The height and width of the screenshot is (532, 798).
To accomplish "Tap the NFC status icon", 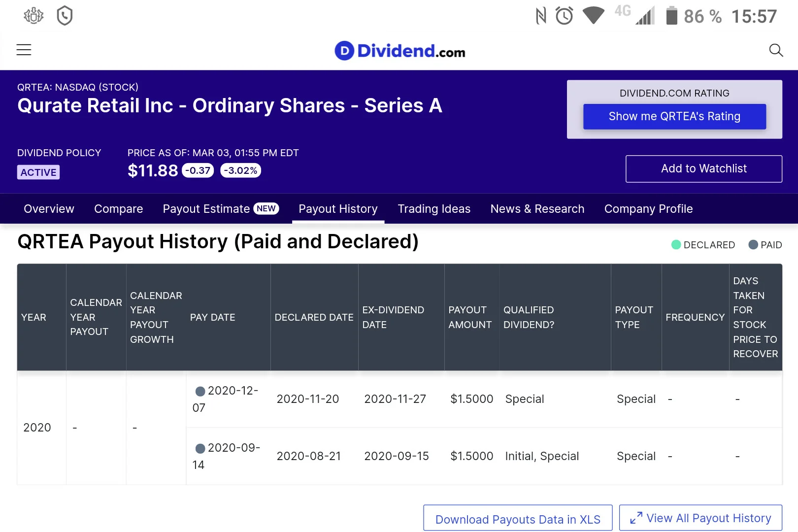I will (541, 16).
